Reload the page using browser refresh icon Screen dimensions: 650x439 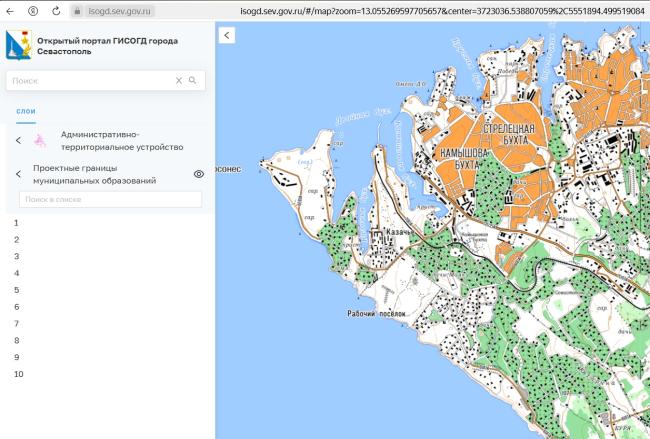coord(56,10)
